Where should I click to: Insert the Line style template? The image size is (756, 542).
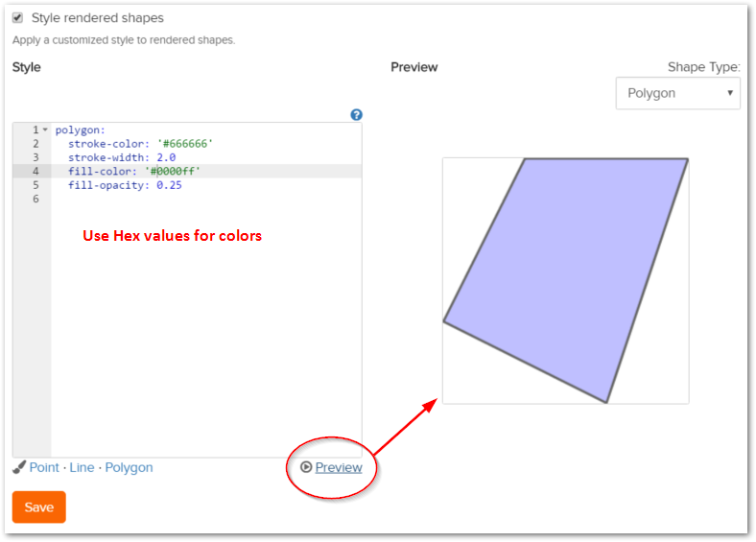coord(82,467)
